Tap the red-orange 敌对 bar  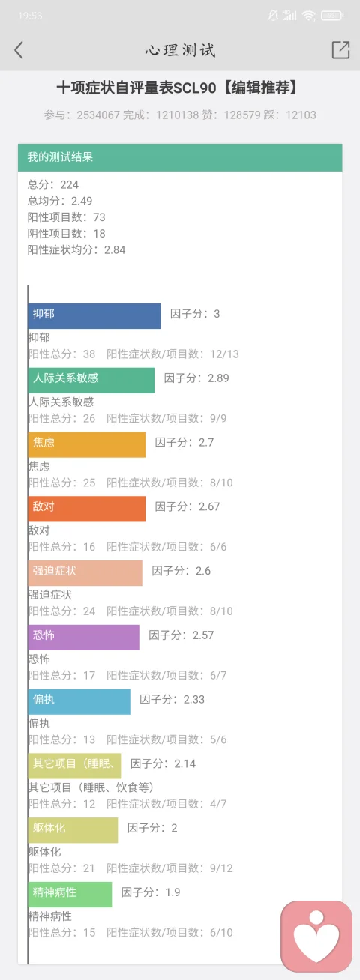coord(87,509)
